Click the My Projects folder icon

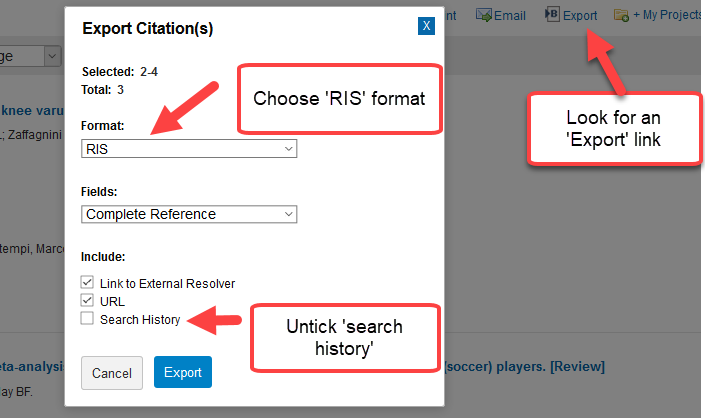point(621,15)
